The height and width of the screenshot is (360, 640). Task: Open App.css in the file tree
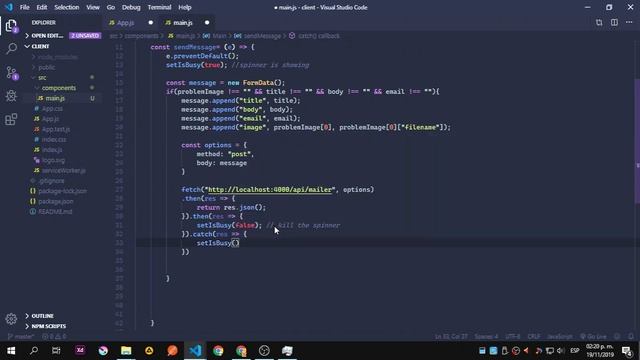click(52, 109)
